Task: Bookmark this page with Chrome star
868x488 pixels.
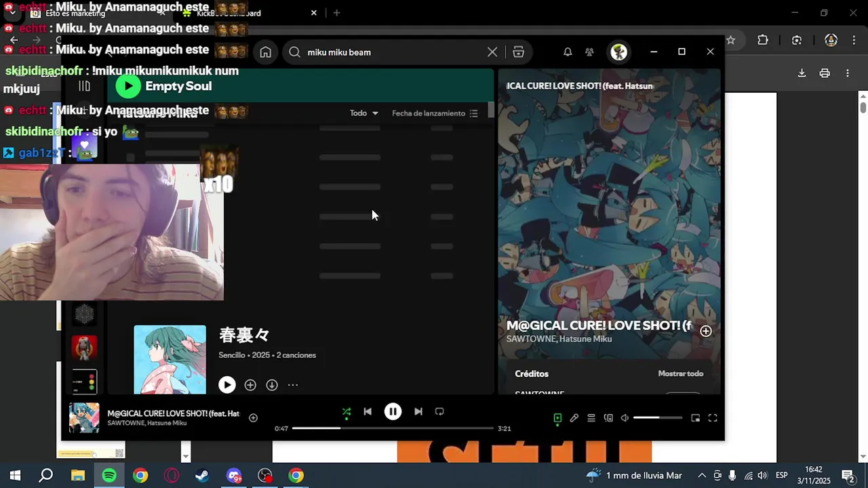Action: point(730,40)
